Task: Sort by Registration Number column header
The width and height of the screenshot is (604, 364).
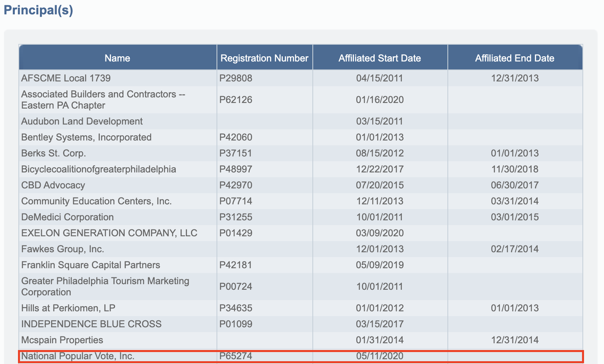Action: [264, 58]
